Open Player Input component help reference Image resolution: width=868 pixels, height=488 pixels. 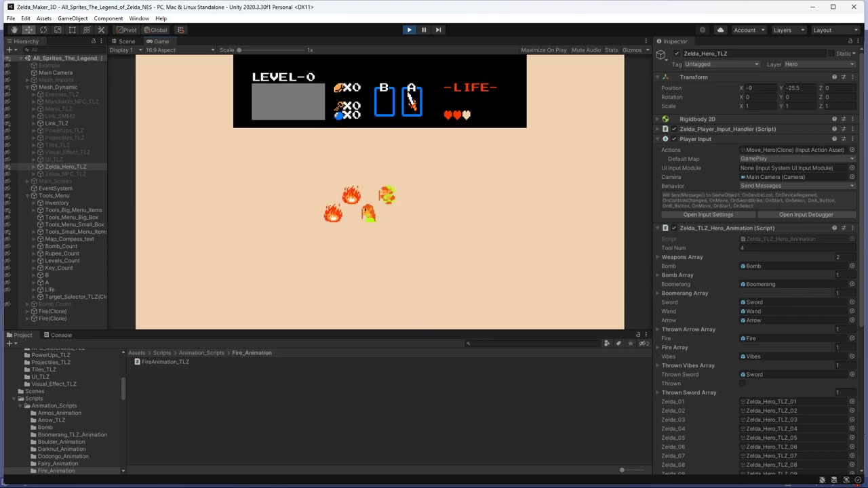tap(834, 139)
